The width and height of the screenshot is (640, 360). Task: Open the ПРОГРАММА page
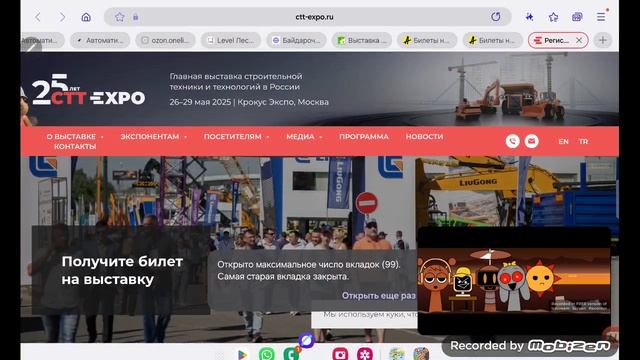coord(364,136)
